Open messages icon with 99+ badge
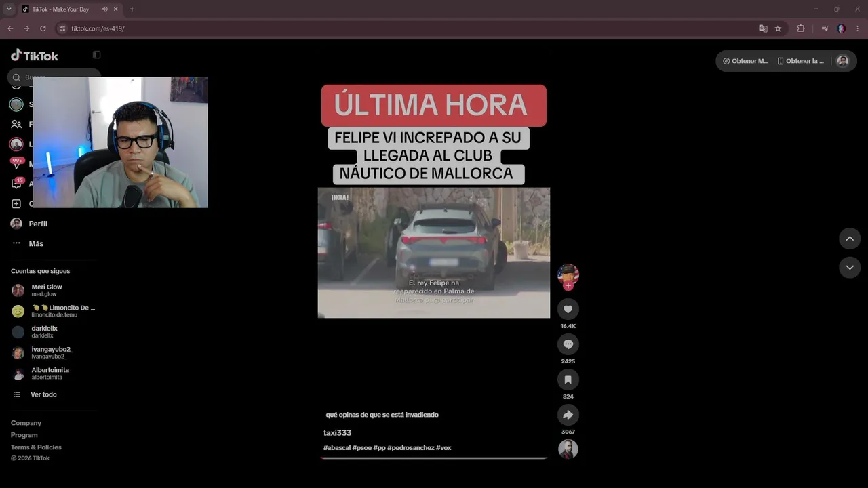This screenshot has height=488, width=868. pyautogui.click(x=16, y=163)
